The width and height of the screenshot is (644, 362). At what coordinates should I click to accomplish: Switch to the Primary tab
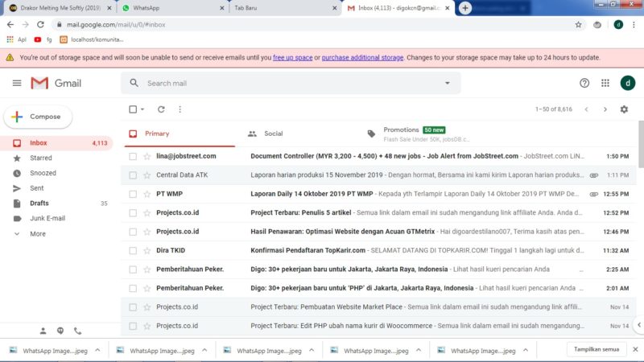180,134
